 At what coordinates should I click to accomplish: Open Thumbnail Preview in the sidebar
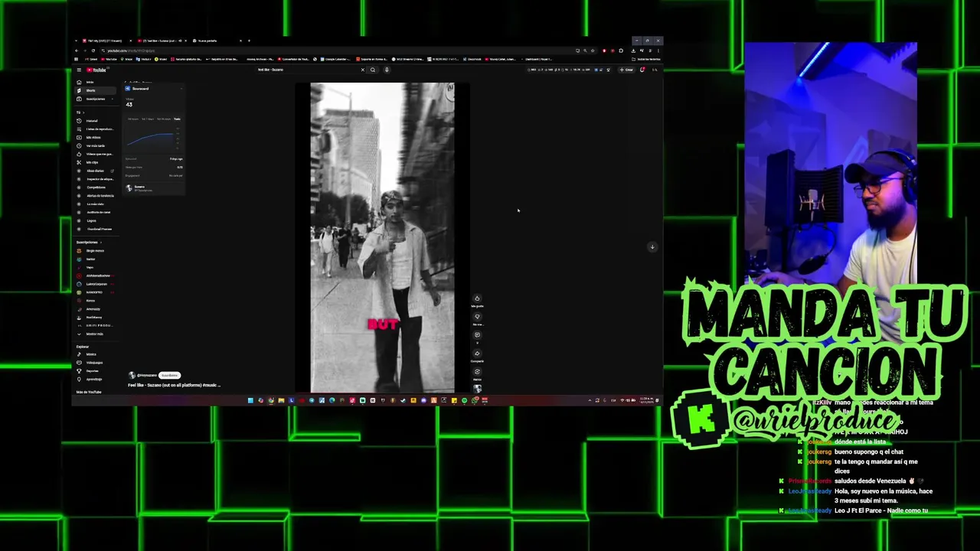95,229
